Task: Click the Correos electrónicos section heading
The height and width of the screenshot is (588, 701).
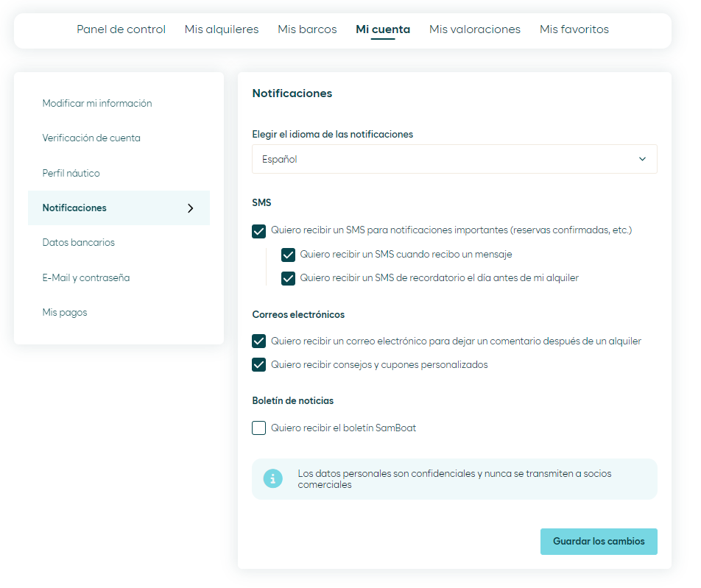Action: [x=298, y=314]
